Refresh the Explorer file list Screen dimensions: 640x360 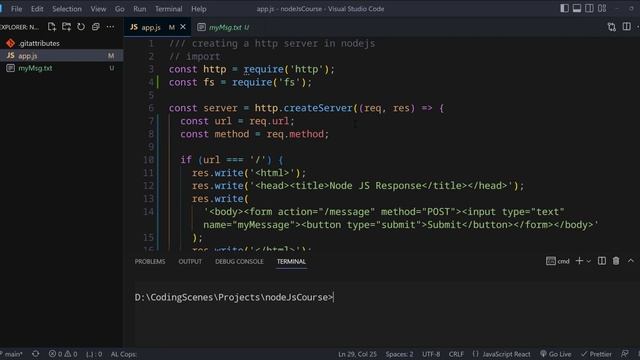click(81, 27)
